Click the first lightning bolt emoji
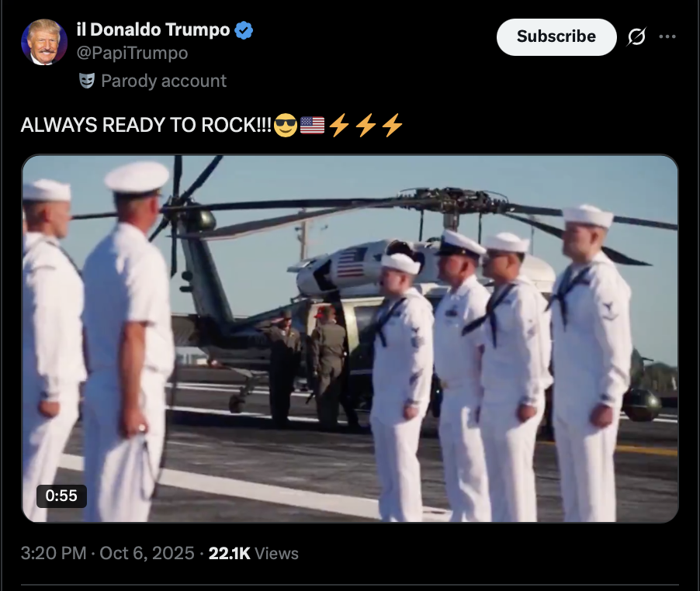 click(339, 125)
